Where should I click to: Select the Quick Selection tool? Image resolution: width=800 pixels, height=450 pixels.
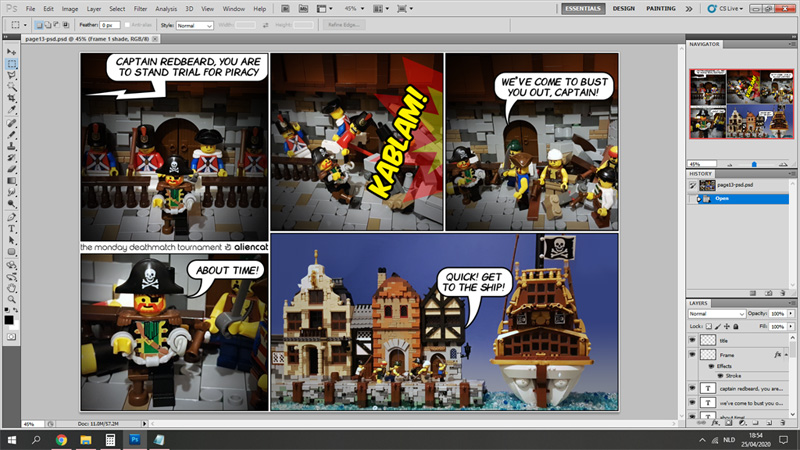pyautogui.click(x=11, y=86)
